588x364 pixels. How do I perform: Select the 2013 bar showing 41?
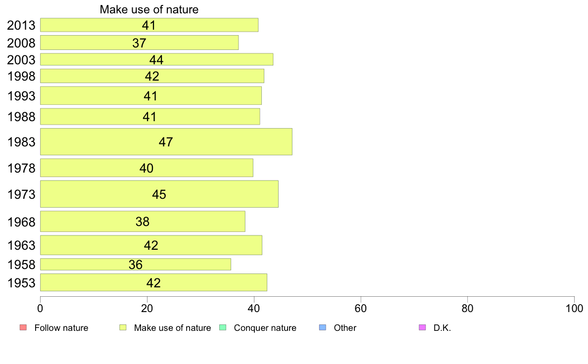point(149,25)
